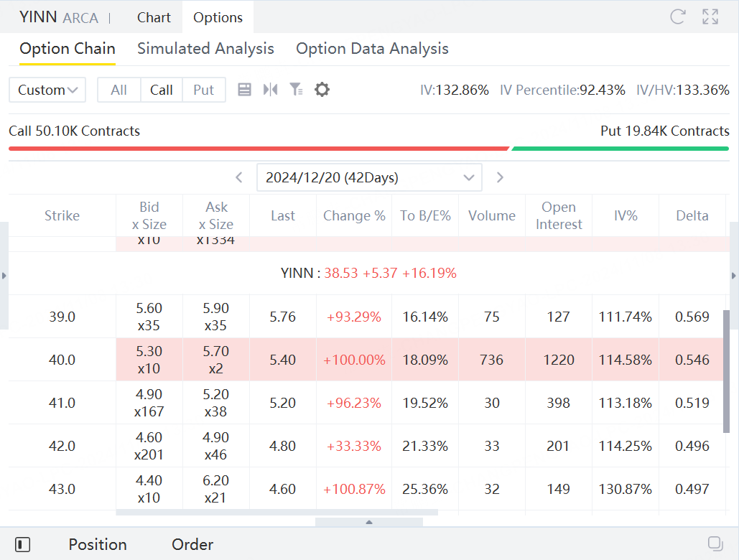Image resolution: width=739 pixels, height=560 pixels.
Task: Open the option chain layout icon
Action: tap(244, 90)
